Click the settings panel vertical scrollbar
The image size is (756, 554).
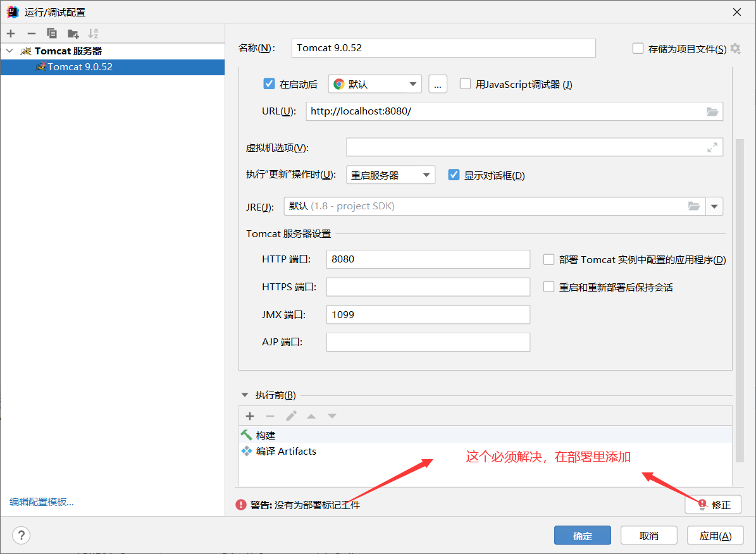(x=740, y=300)
